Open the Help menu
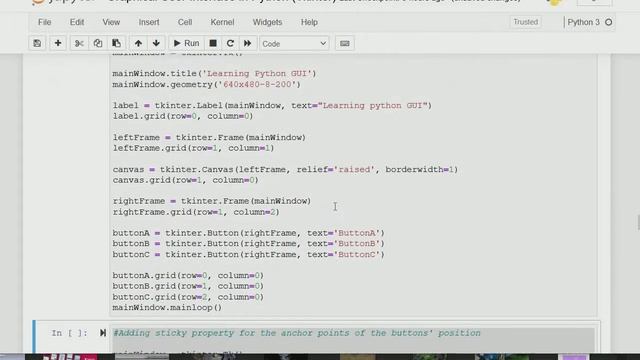Image resolution: width=640 pixels, height=360 pixels. pyautogui.click(x=309, y=22)
